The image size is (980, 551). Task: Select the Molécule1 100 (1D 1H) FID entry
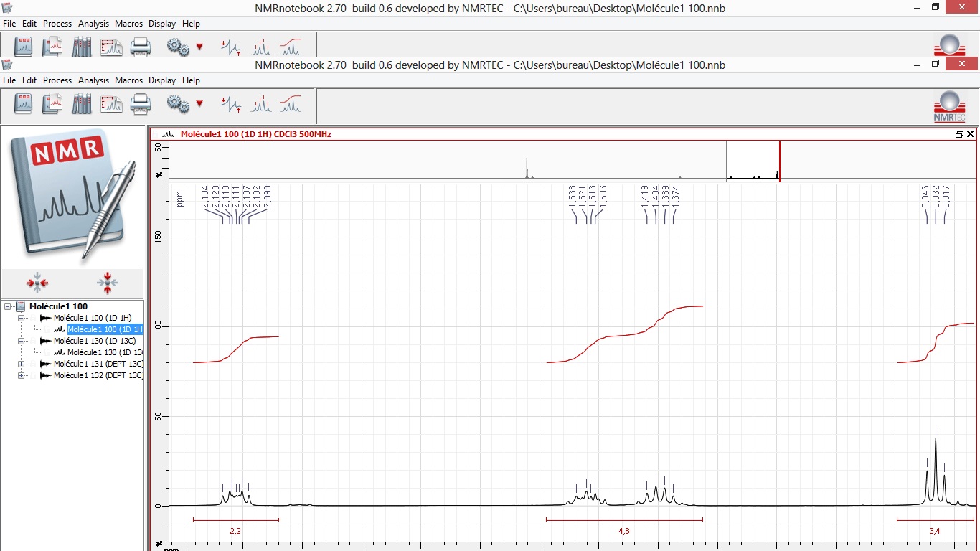[93, 318]
